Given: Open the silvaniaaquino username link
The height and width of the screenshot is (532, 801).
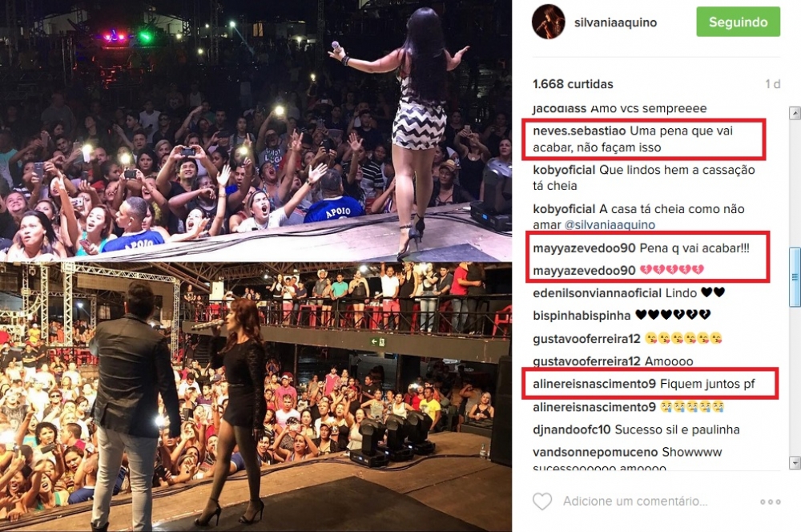Looking at the screenshot, I should pos(615,22).
